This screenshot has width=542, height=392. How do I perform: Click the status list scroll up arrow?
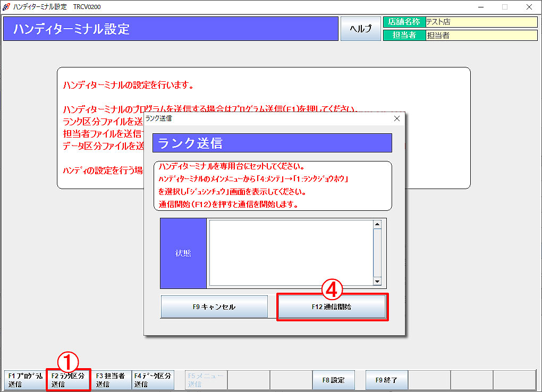pyautogui.click(x=377, y=224)
